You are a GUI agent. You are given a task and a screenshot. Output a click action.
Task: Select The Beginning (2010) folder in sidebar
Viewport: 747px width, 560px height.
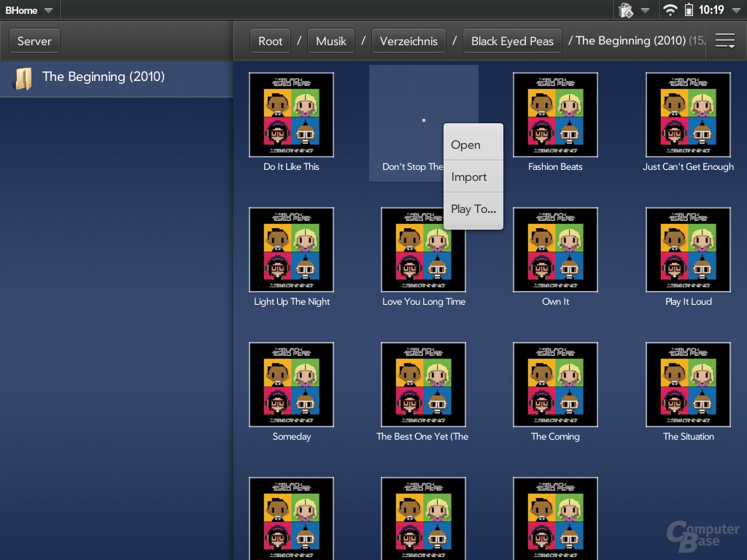(117, 79)
